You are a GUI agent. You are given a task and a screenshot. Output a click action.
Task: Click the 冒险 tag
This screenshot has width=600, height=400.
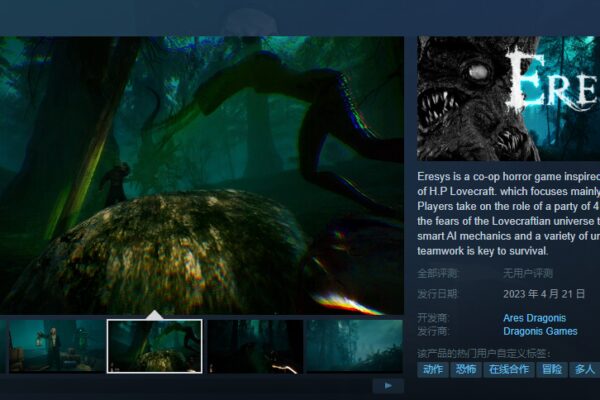551,369
